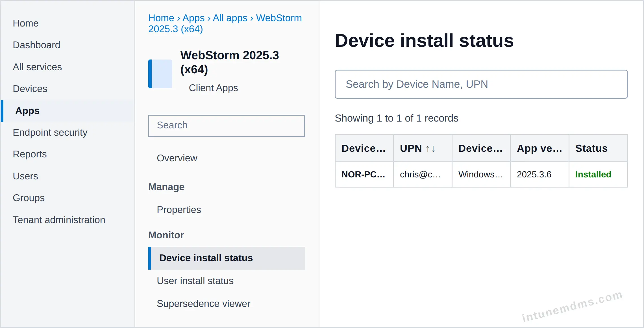Screen dimensions: 644x328
Task: Click the WebStorm 2025.3 (x64) title
Action: (229, 62)
